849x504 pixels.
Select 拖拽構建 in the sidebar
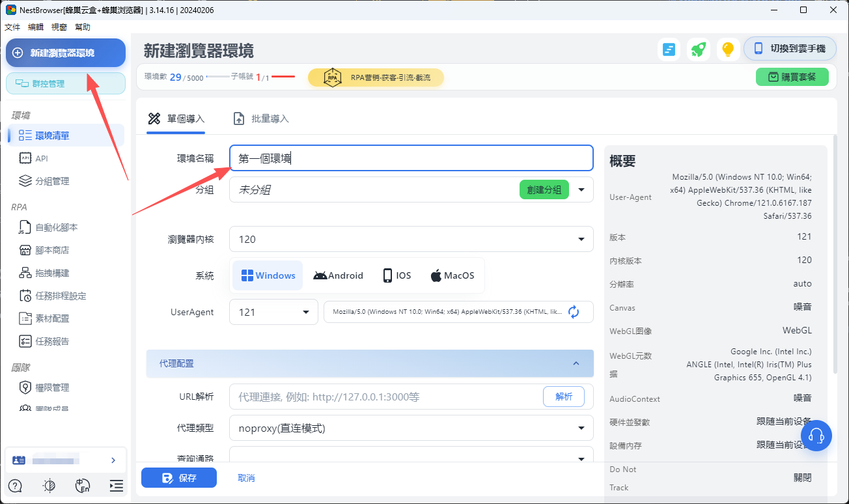pos(55,272)
